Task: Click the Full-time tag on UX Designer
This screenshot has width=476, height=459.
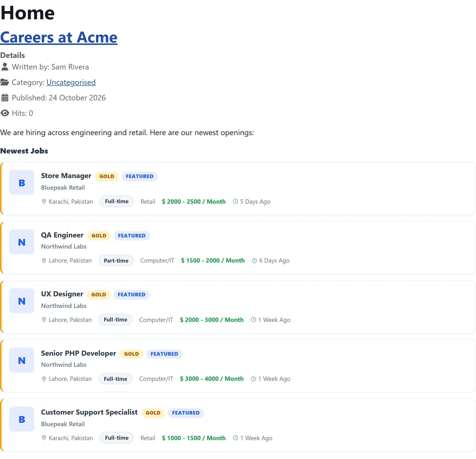Action: click(115, 320)
